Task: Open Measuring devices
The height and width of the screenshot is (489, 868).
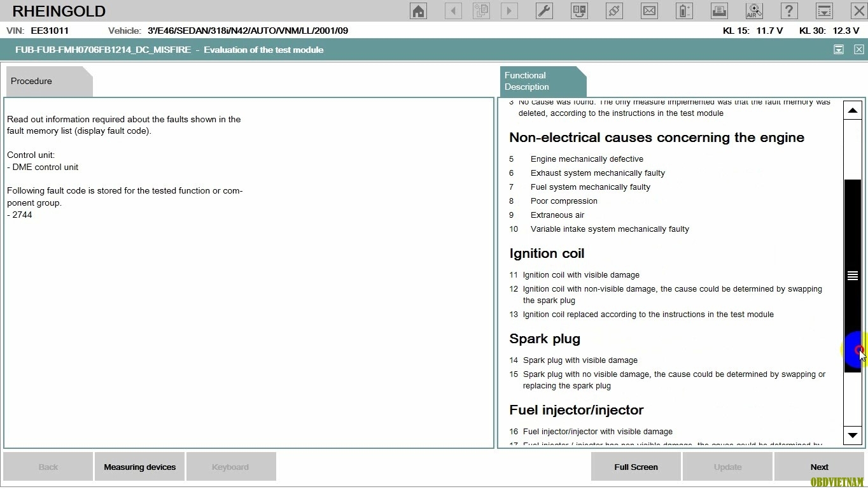Action: pos(140,467)
